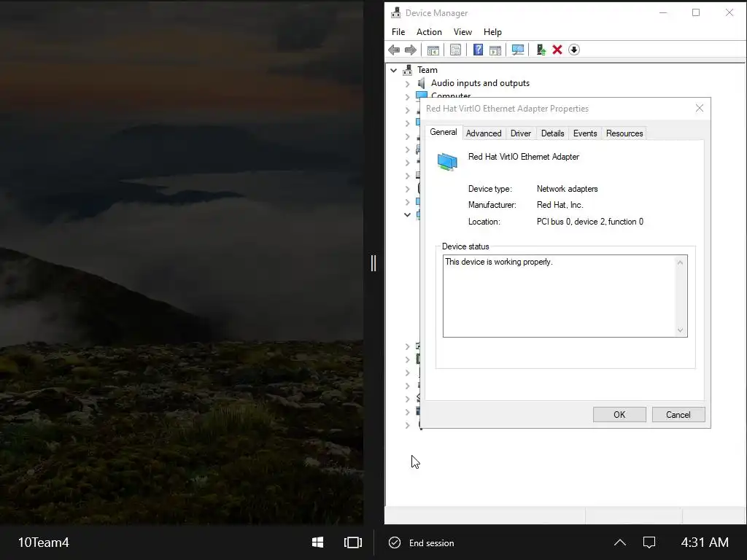Click the vertical session divider handle
Screen dimensions: 747x560
[x=373, y=262]
